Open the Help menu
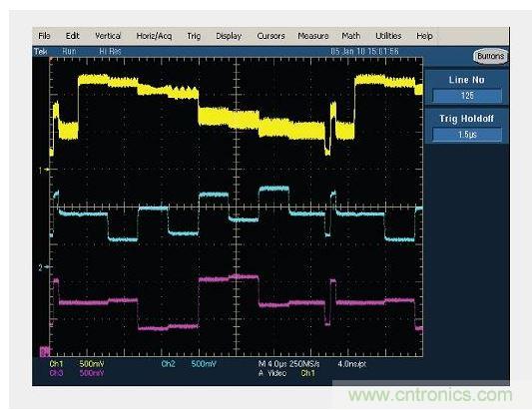Image resolution: width=532 pixels, height=410 pixels. coord(424,36)
